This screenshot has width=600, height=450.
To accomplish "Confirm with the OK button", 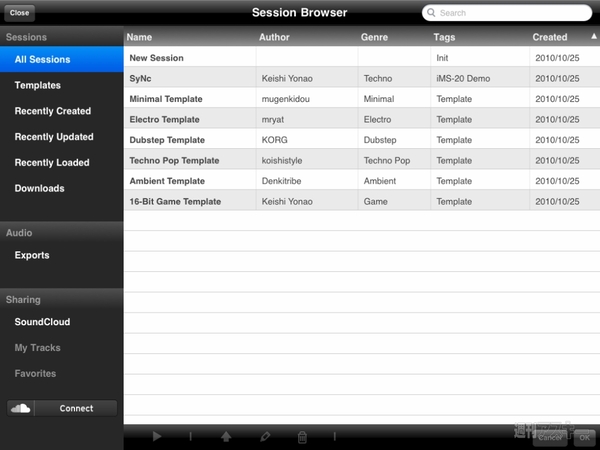I will [584, 437].
